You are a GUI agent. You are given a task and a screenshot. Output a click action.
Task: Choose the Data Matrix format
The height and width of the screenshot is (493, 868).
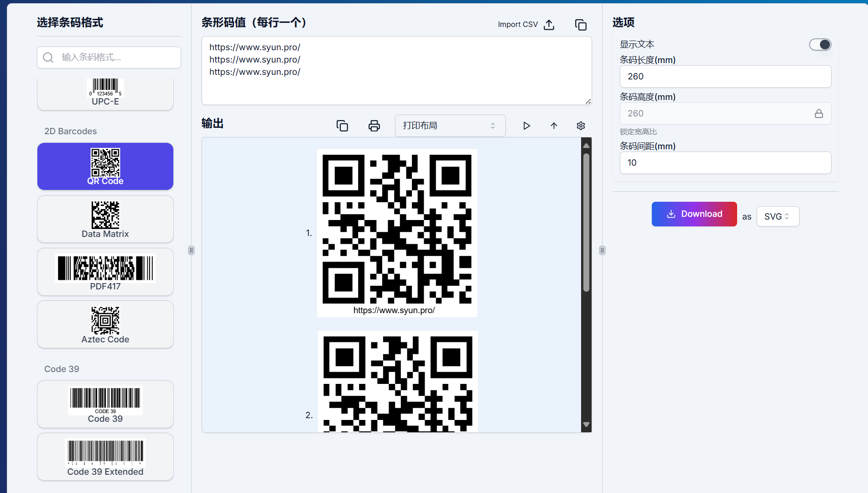[105, 219]
